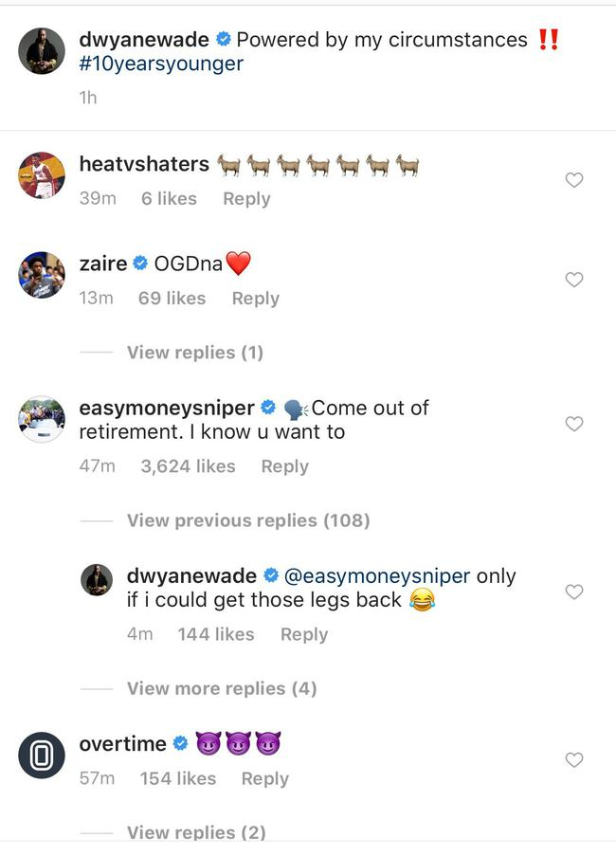Image resolution: width=616 pixels, height=856 pixels.
Task: Tap easymoneysniper's profile avatar
Action: (42, 420)
